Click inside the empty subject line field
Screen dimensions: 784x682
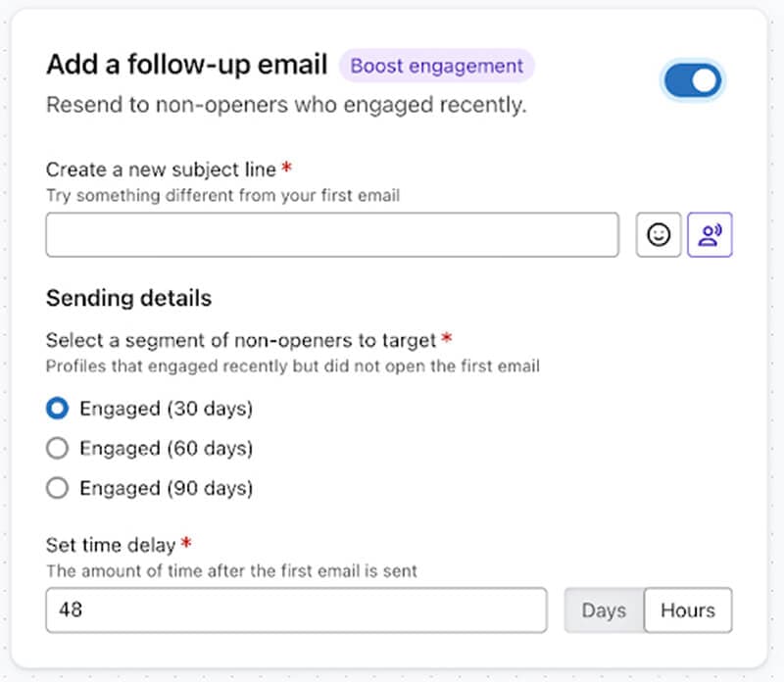pos(331,234)
